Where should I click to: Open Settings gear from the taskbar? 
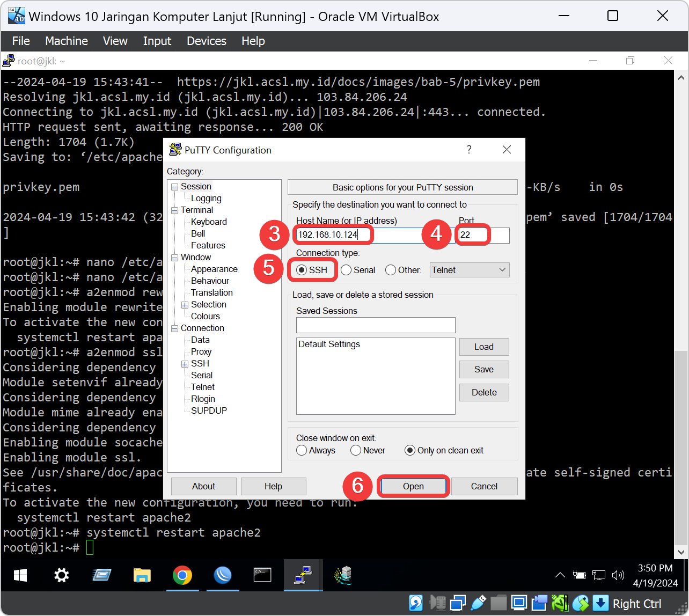point(62,576)
